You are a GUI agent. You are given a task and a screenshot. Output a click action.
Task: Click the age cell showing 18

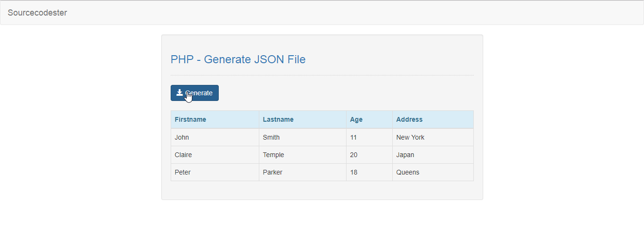[x=370, y=172]
